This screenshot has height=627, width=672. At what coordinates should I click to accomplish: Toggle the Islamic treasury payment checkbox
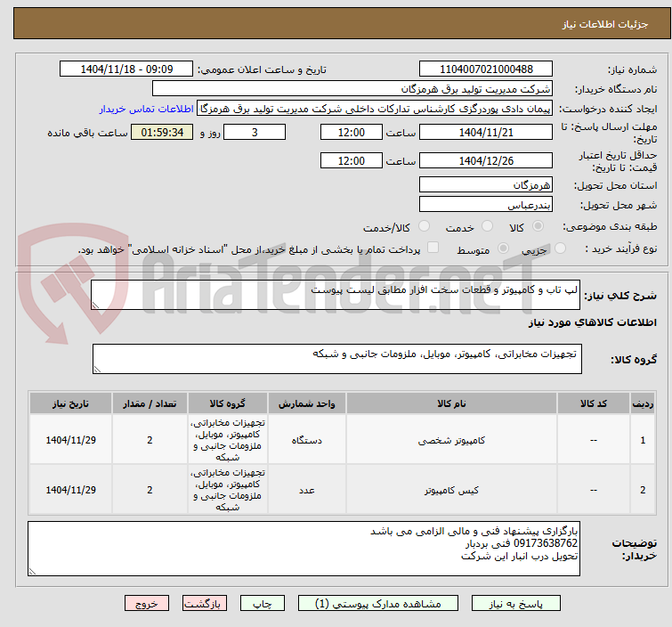point(433,248)
